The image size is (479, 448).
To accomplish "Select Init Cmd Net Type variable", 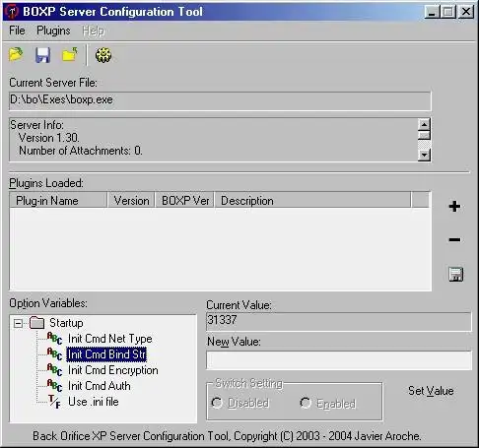I will [x=110, y=339].
